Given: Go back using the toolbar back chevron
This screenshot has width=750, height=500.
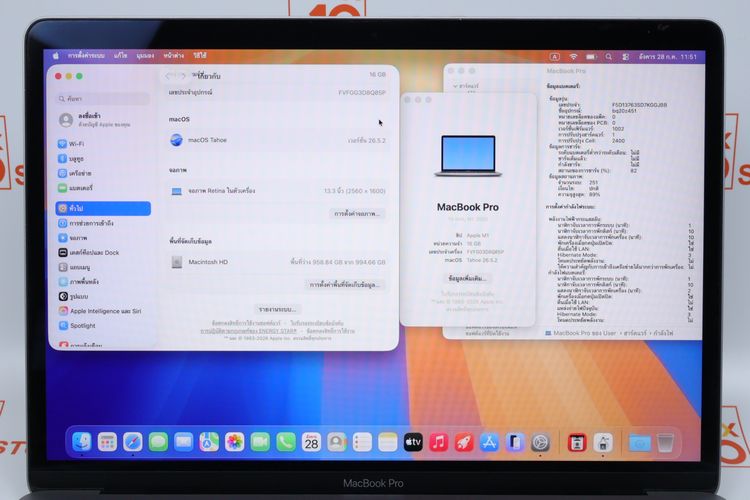Looking at the screenshot, I should click(168, 76).
